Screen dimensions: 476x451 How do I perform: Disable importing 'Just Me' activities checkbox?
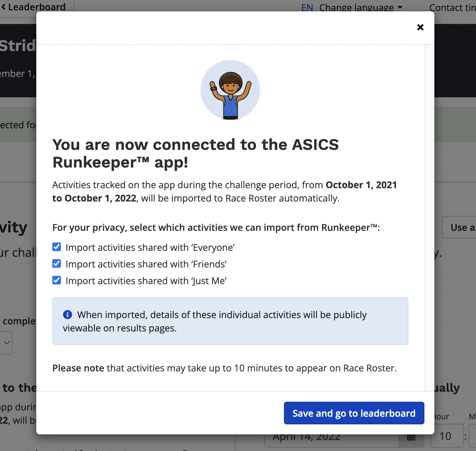coord(57,280)
